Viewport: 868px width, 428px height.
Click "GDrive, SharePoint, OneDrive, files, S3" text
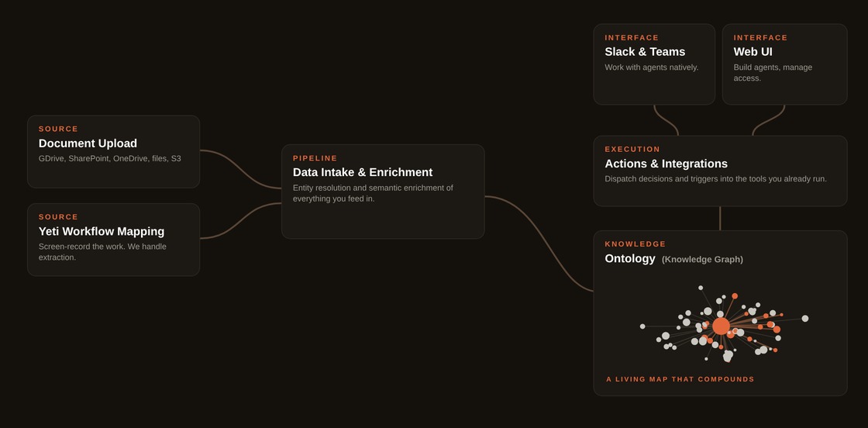pos(109,158)
